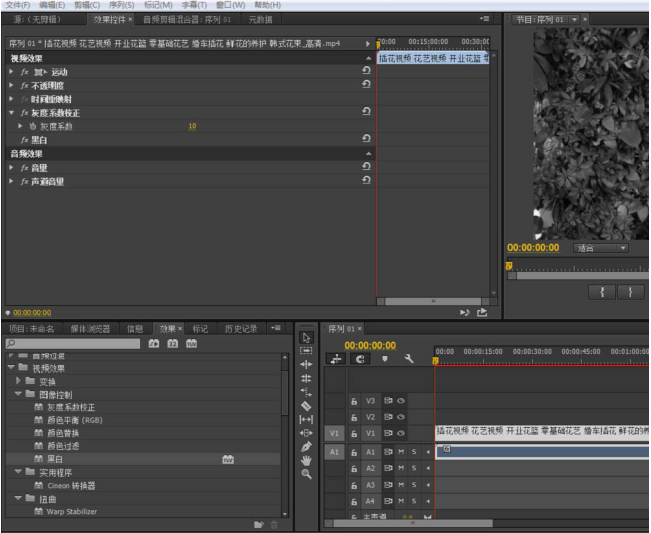Switch to the 历史记录 tab

[x=240, y=328]
